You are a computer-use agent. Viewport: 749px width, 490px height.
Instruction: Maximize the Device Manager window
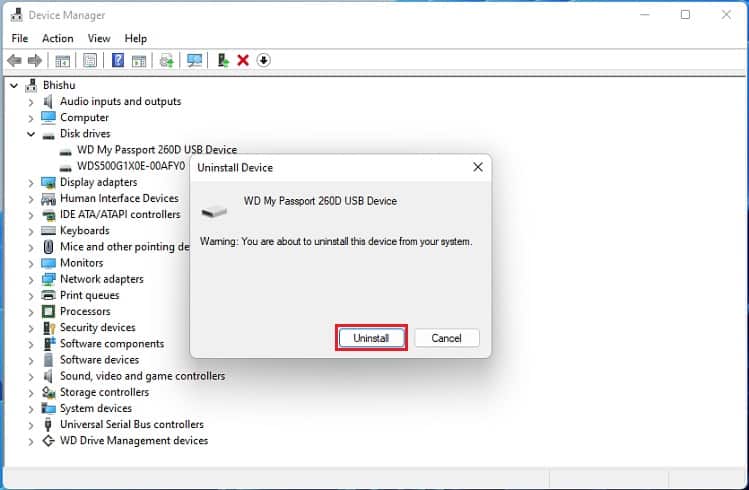click(685, 15)
